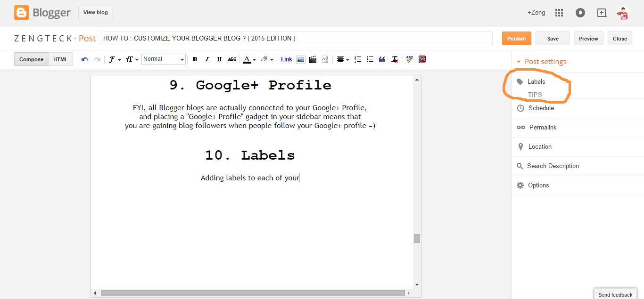Toggle italic formatting
The height and width of the screenshot is (299, 644).
pyautogui.click(x=207, y=59)
